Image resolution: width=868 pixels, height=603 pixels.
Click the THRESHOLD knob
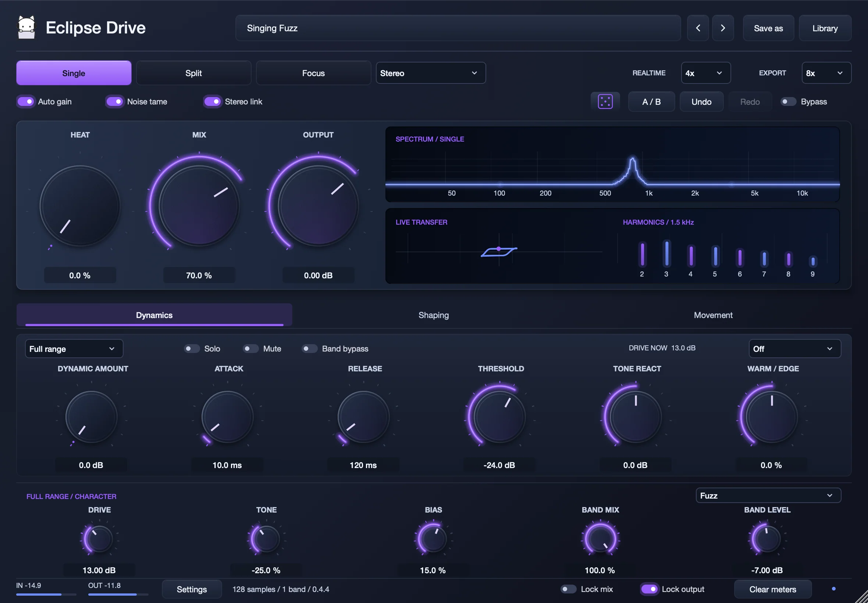[x=499, y=417]
